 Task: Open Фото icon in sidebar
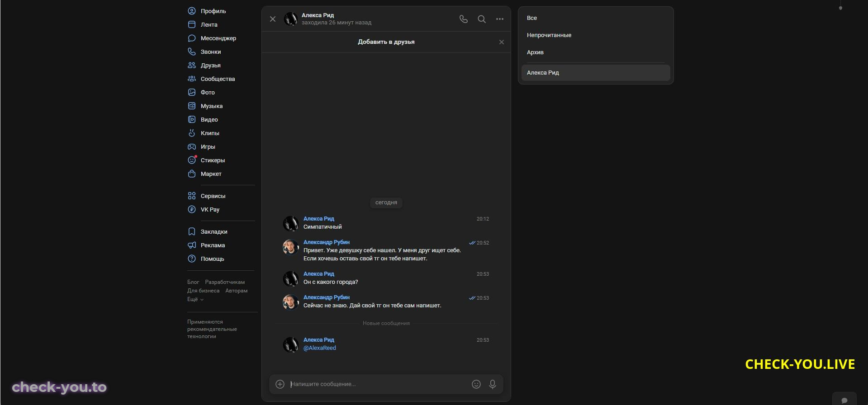(x=192, y=92)
